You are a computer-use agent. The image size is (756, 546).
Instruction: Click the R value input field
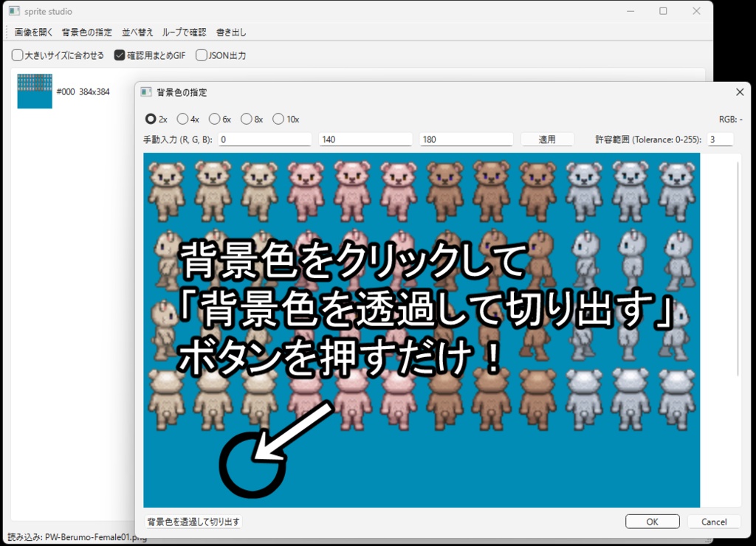[264, 139]
